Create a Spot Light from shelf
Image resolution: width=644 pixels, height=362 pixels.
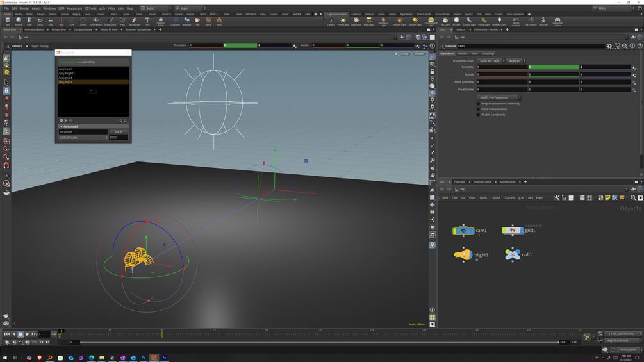coord(356,21)
